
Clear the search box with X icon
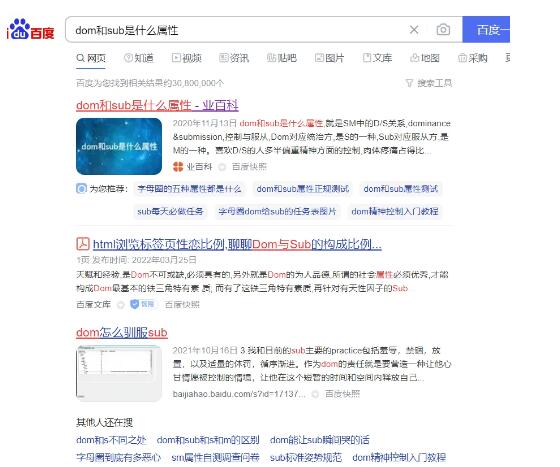tap(414, 30)
